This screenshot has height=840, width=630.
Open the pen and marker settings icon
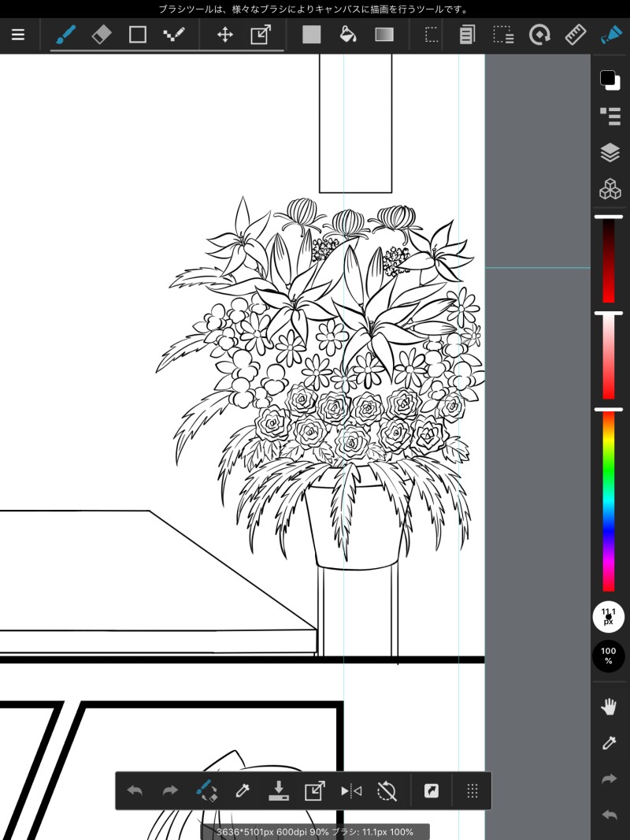coord(611,35)
